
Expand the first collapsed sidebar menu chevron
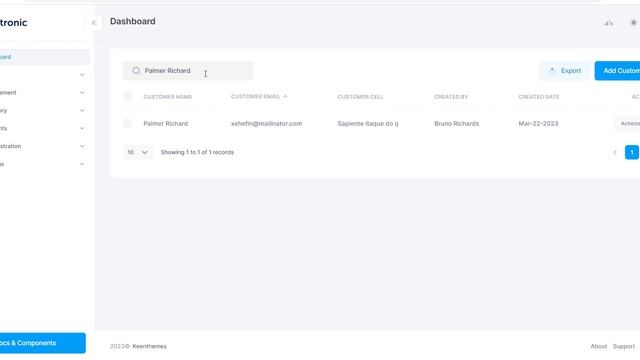click(x=82, y=75)
